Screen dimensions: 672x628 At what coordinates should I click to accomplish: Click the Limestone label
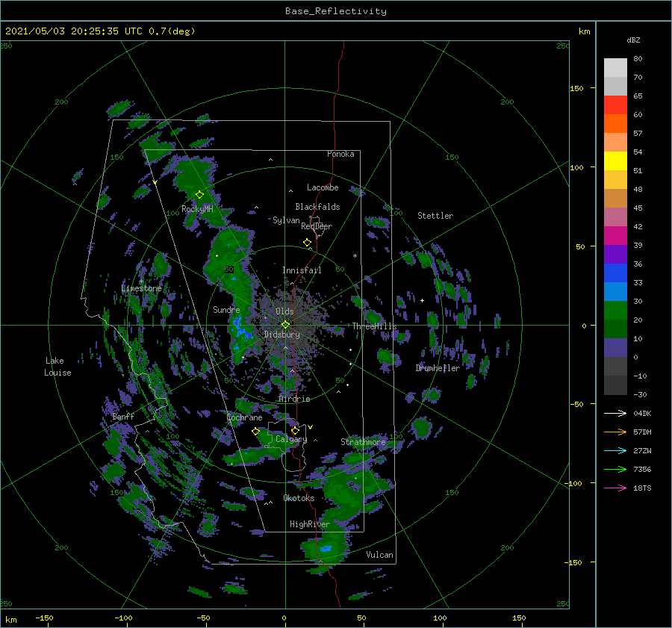141,288
